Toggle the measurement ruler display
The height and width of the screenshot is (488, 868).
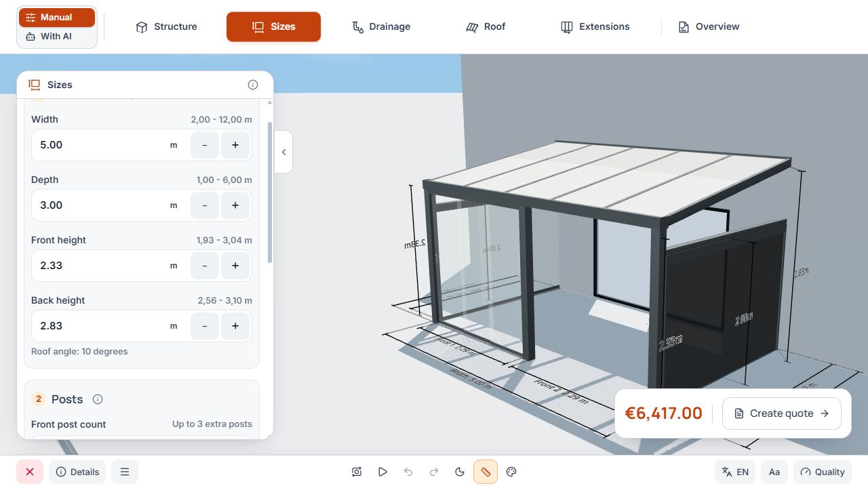click(x=486, y=472)
